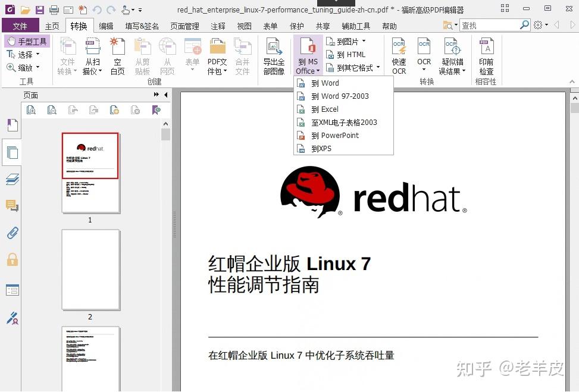
Task: Click the search magnifier icon in find box
Action: pos(524,25)
